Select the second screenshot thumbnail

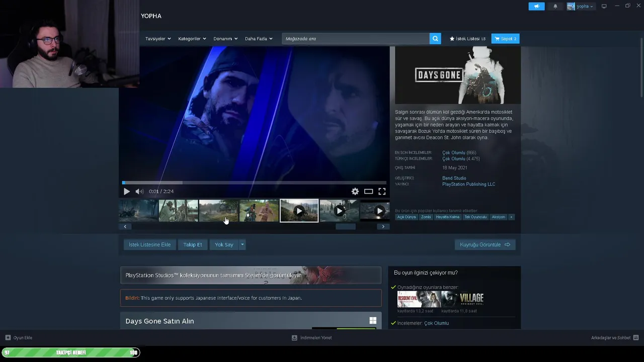179,211
